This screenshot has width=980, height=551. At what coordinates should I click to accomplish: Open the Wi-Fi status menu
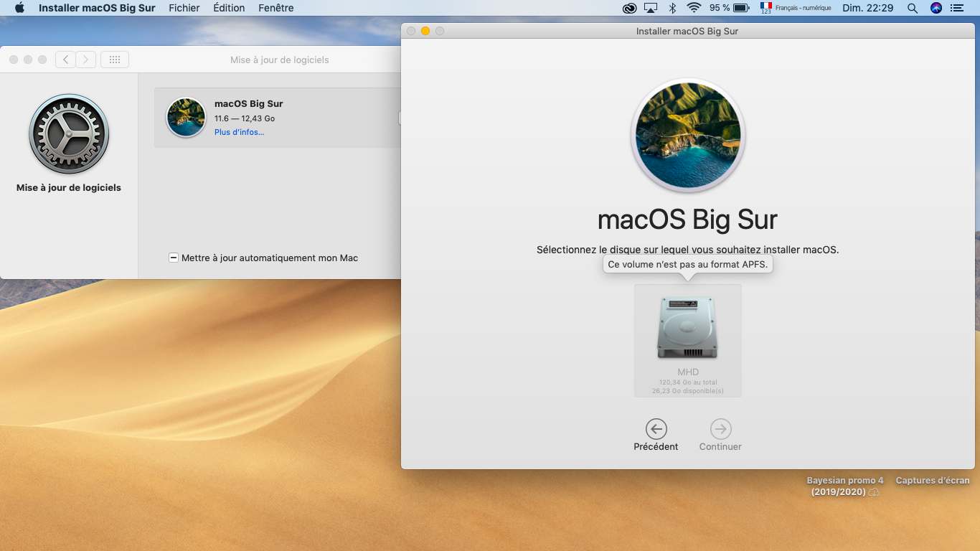[693, 8]
